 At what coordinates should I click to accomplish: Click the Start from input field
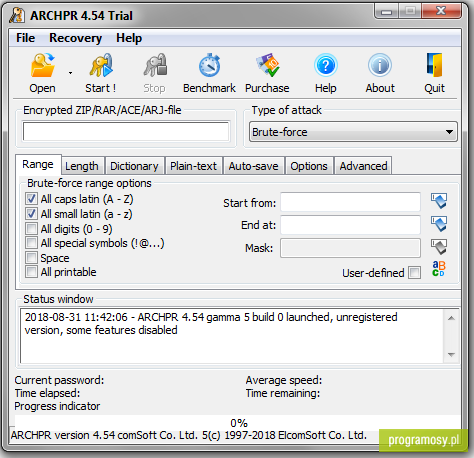point(350,202)
